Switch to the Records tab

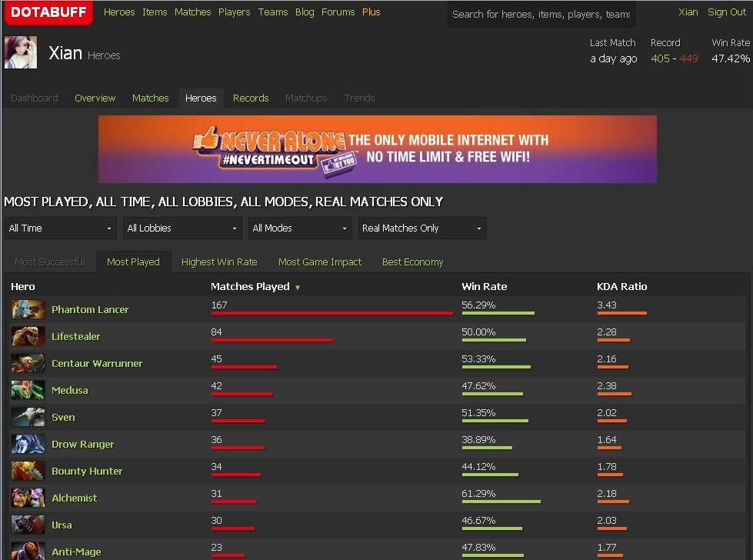251,98
